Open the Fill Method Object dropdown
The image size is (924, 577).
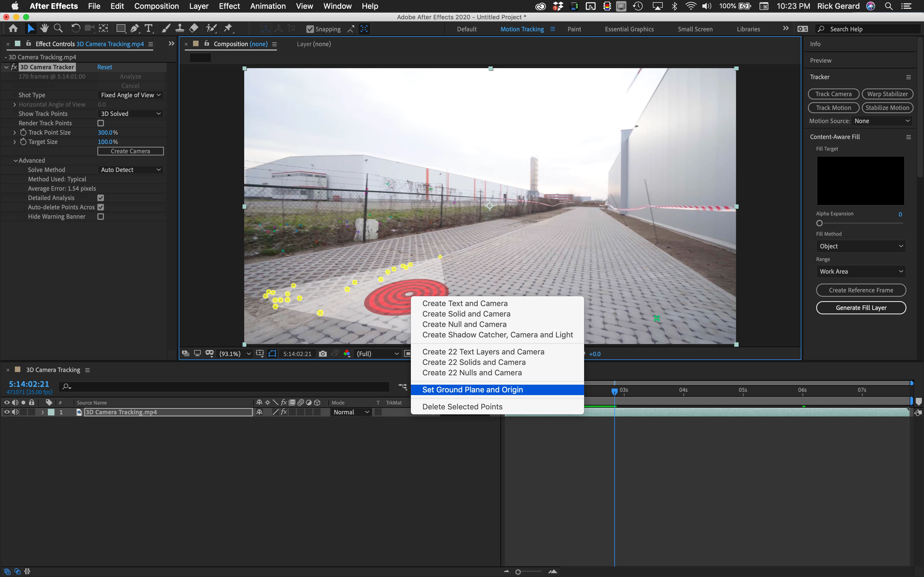(x=861, y=246)
